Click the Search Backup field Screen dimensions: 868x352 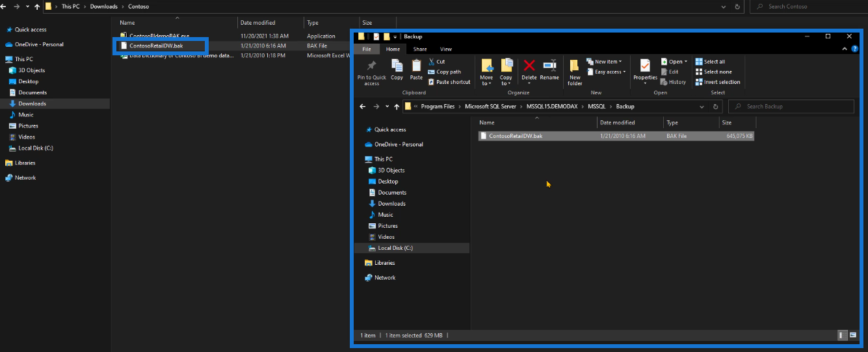click(791, 107)
